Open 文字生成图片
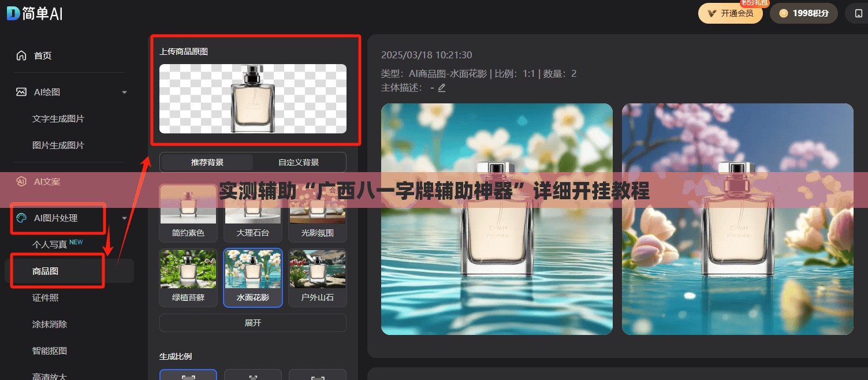Viewport: 868px width, 380px height. (x=58, y=118)
